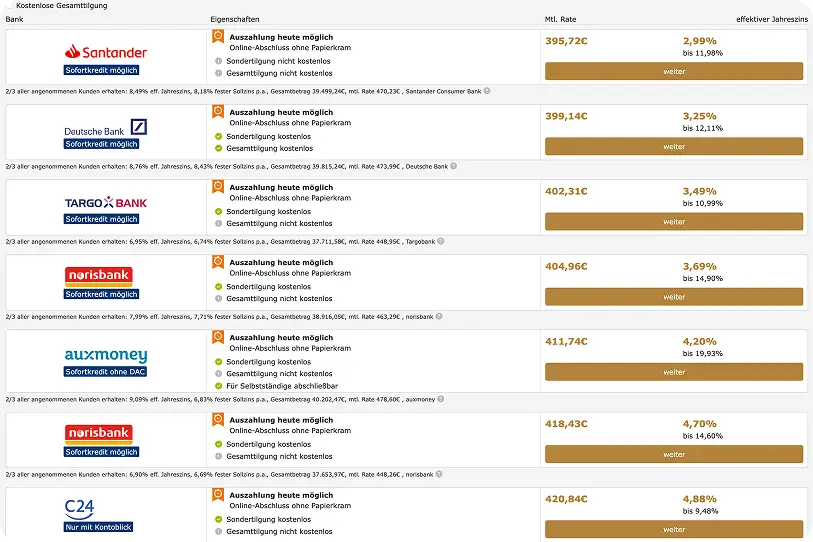Click the Santander logo
Screen dimensions: 813x542
[x=106, y=52]
